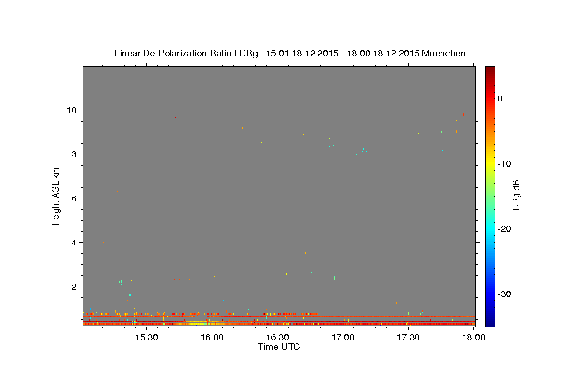This screenshot has width=588, height=392.
Task: Click the plot title 'Linear De-Polarization Ratio LDRg'
Action: (x=186, y=53)
